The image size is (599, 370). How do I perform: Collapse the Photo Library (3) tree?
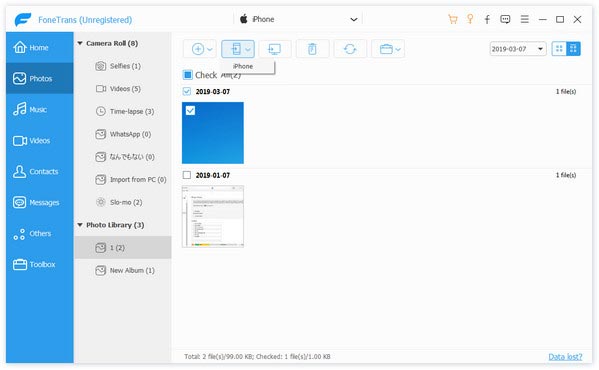(80, 225)
